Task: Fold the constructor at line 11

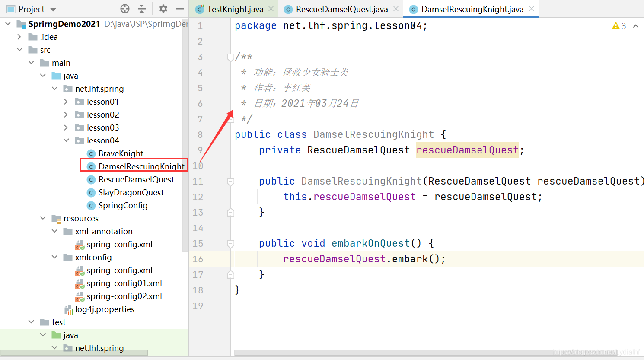Action: (230, 182)
